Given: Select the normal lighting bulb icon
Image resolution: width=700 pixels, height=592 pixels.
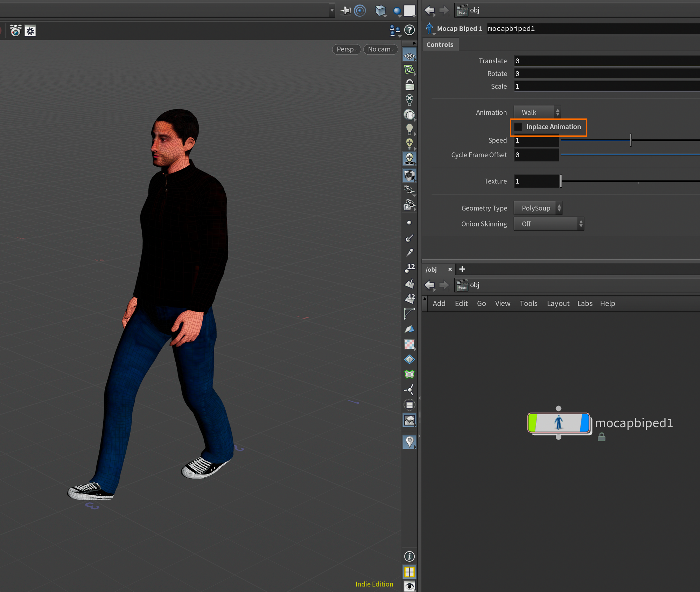Looking at the screenshot, I should (x=409, y=129).
